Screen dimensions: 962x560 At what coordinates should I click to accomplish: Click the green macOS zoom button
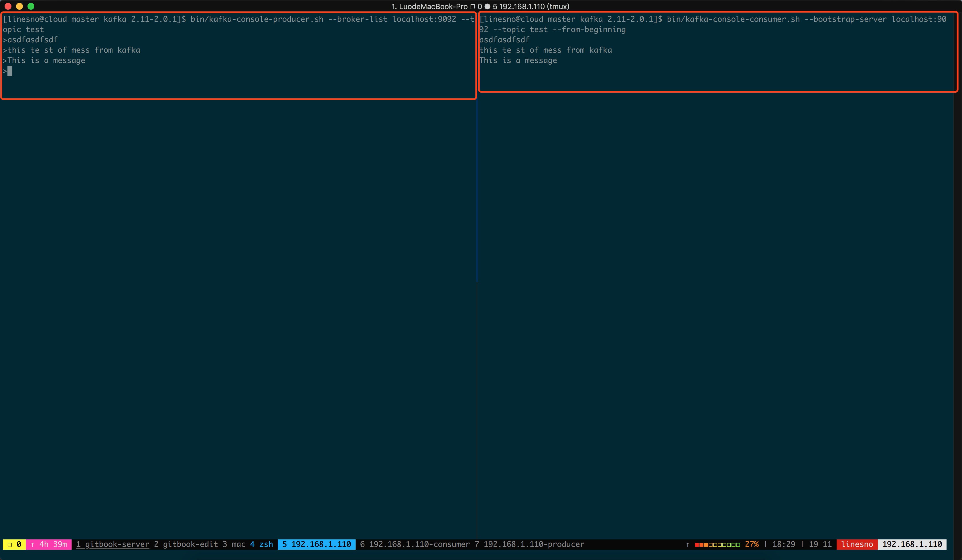tap(31, 6)
